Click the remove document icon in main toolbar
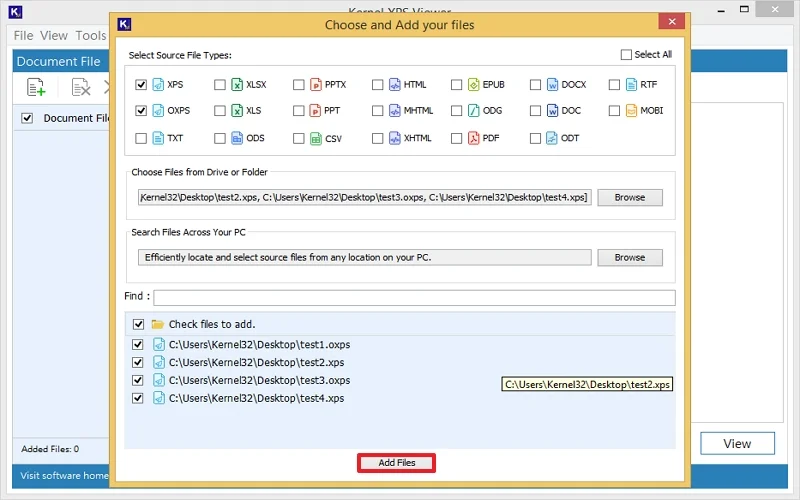 (81, 87)
